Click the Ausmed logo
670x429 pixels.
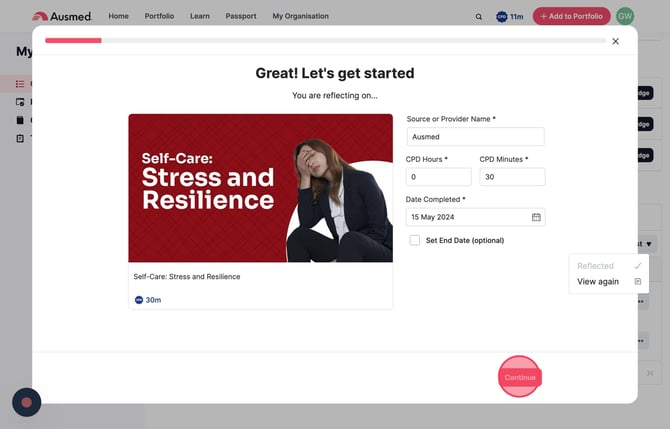coord(62,16)
